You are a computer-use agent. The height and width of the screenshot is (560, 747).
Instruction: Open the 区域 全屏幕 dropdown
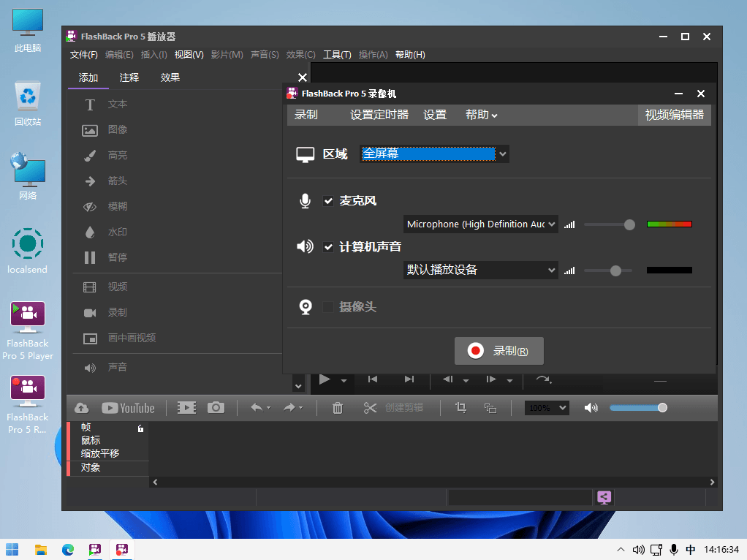[434, 154]
